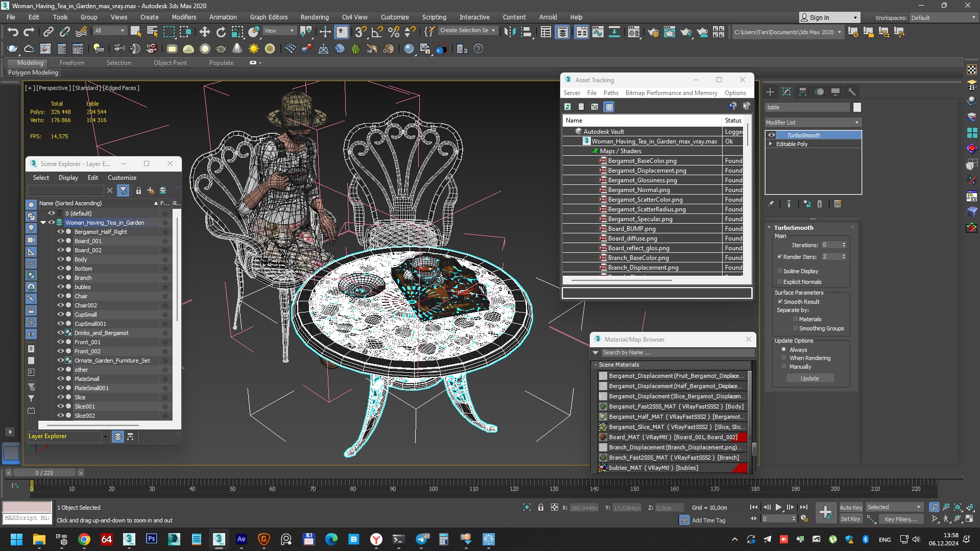This screenshot has width=980, height=551.
Task: Enable Isoline Display checkbox
Action: point(780,271)
